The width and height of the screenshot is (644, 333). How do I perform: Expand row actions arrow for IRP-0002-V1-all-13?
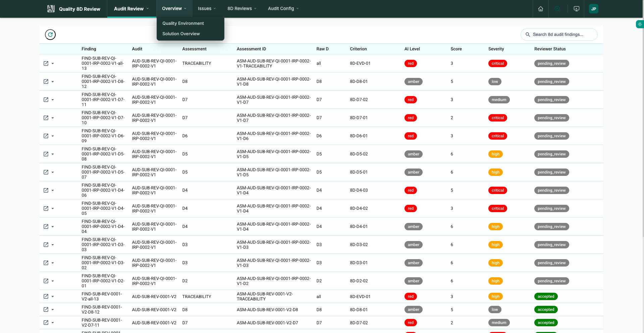click(x=53, y=64)
